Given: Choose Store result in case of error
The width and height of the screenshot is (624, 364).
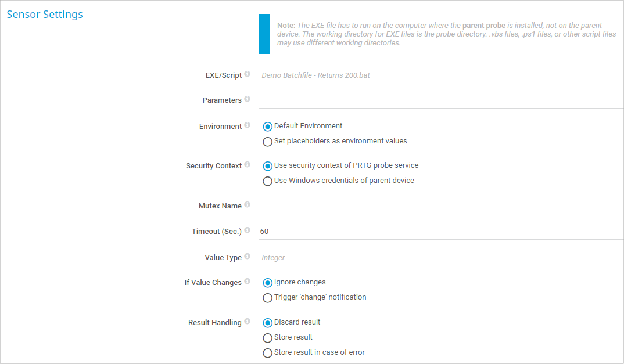Looking at the screenshot, I should tap(268, 353).
